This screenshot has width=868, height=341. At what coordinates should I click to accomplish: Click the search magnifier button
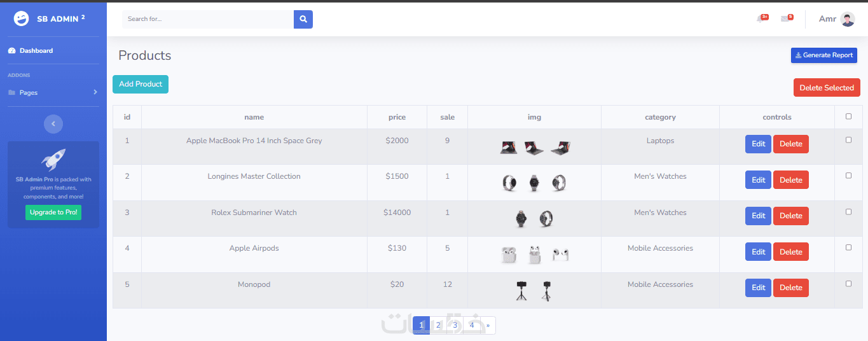[x=303, y=19]
